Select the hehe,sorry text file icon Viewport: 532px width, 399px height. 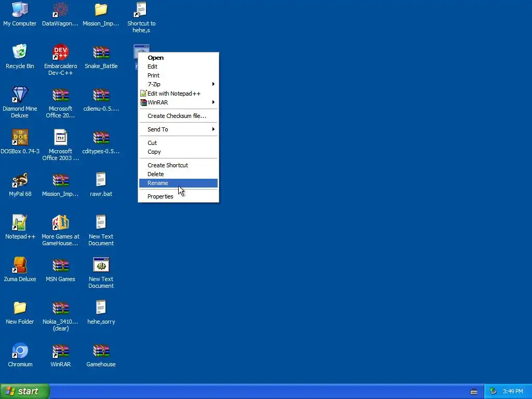101,308
